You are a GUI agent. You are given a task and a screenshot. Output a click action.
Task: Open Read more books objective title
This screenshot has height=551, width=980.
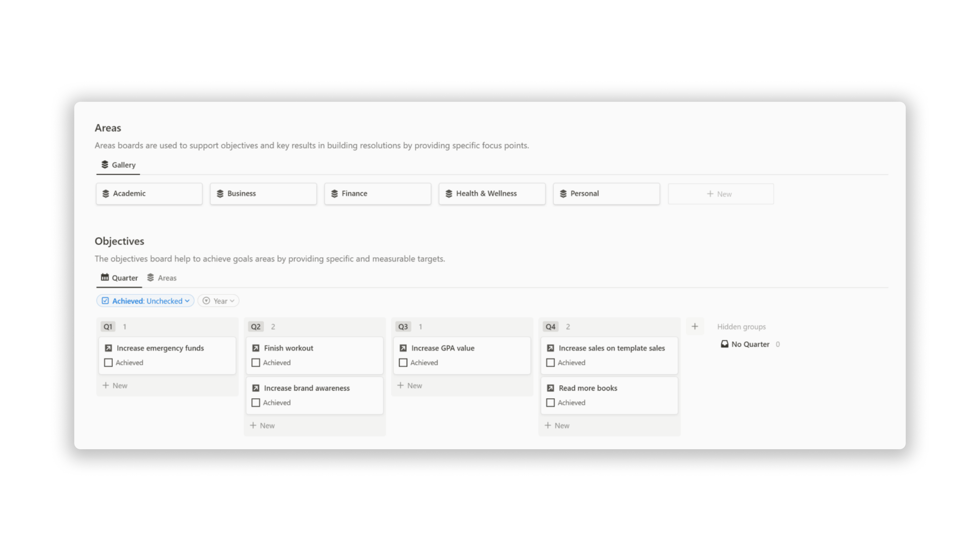(588, 388)
